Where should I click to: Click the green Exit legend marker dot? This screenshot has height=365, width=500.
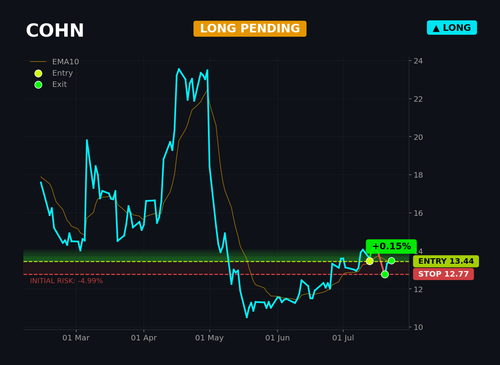click(38, 85)
